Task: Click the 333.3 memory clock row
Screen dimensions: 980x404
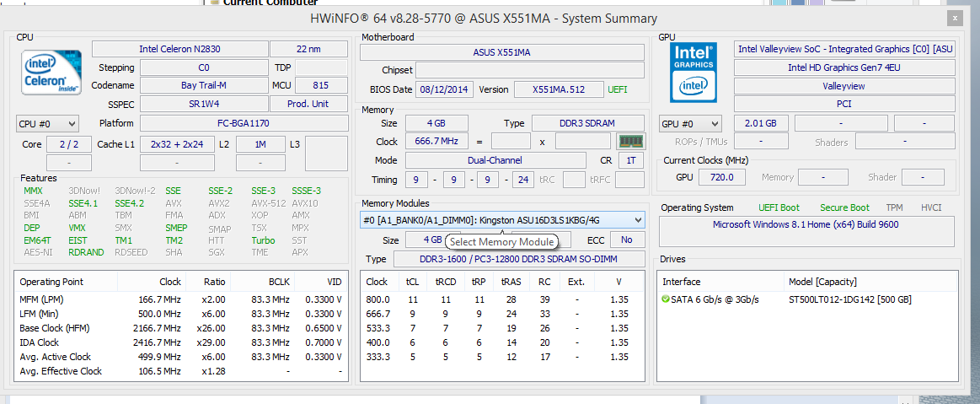Action: (x=502, y=357)
